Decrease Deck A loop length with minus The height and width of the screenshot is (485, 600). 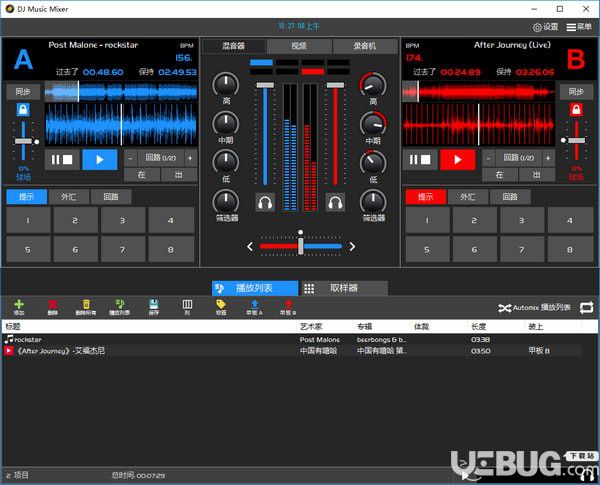click(130, 158)
